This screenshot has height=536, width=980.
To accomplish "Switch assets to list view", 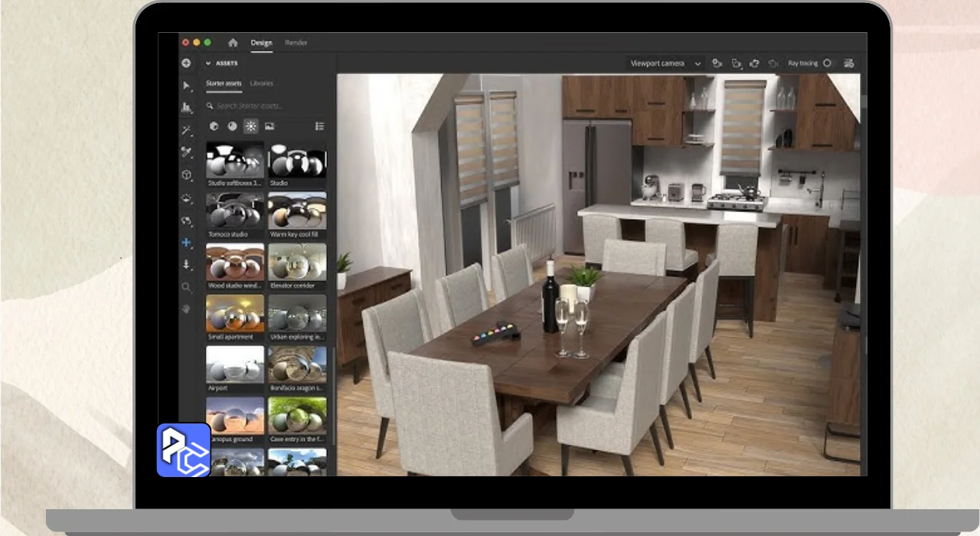I will (319, 126).
